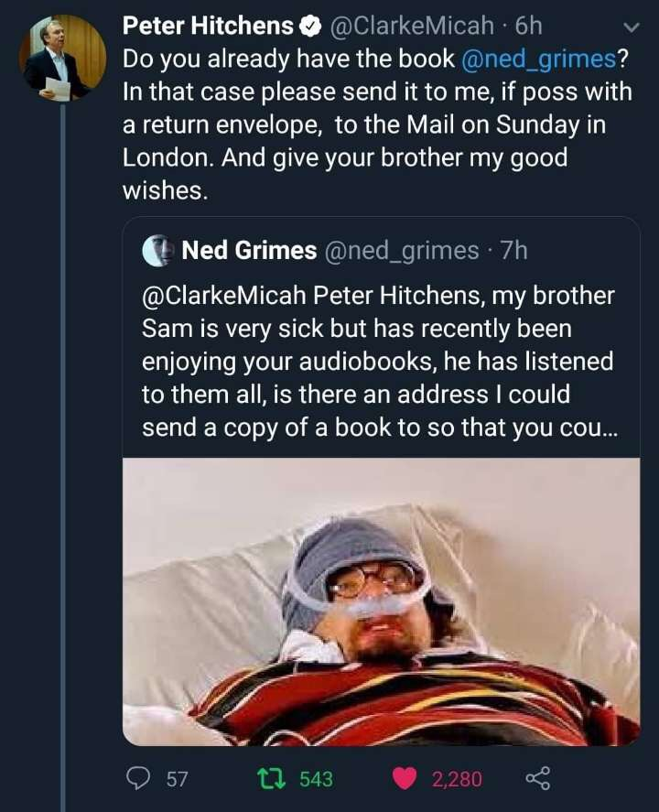Viewport: 659px width, 812px height.
Task: Click the 543 retweets count
Action: [x=316, y=779]
